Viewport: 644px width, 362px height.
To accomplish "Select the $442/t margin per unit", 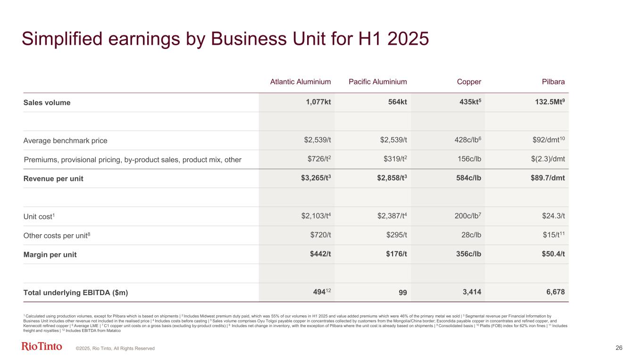I will click(x=320, y=254).
